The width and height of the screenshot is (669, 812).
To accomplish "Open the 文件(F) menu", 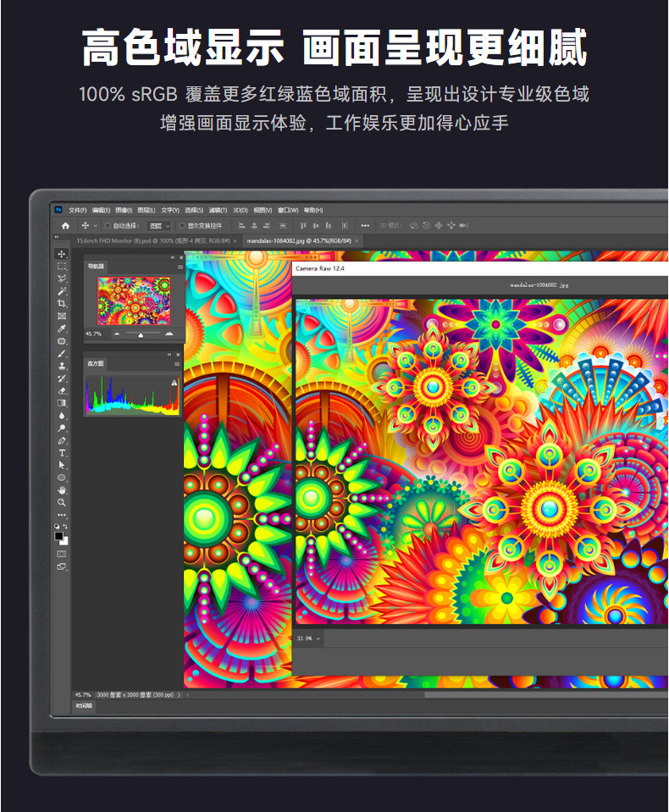I will [x=78, y=210].
